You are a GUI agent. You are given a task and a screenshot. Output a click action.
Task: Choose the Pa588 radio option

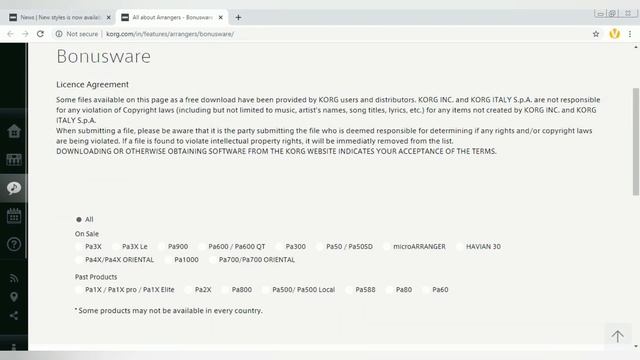[x=349, y=290]
